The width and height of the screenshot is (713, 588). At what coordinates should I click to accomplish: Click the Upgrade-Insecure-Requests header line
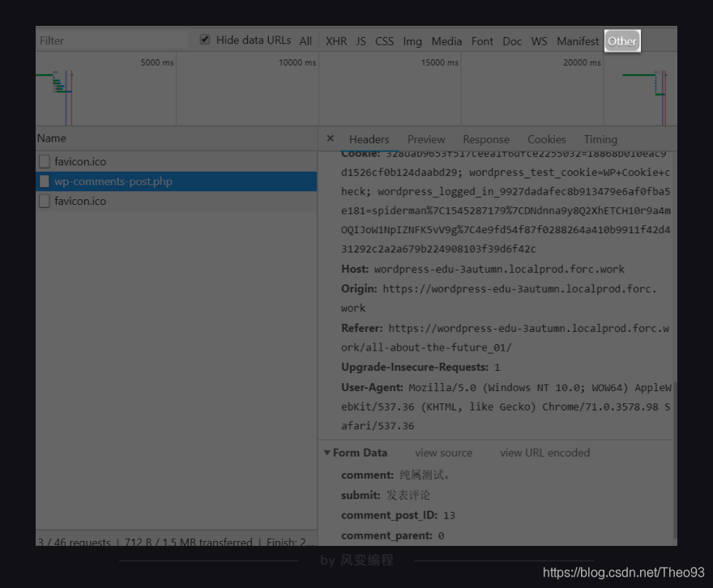421,367
